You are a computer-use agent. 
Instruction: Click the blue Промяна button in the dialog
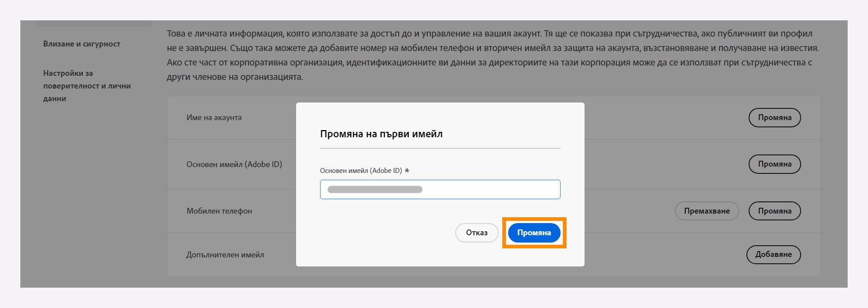tap(534, 233)
